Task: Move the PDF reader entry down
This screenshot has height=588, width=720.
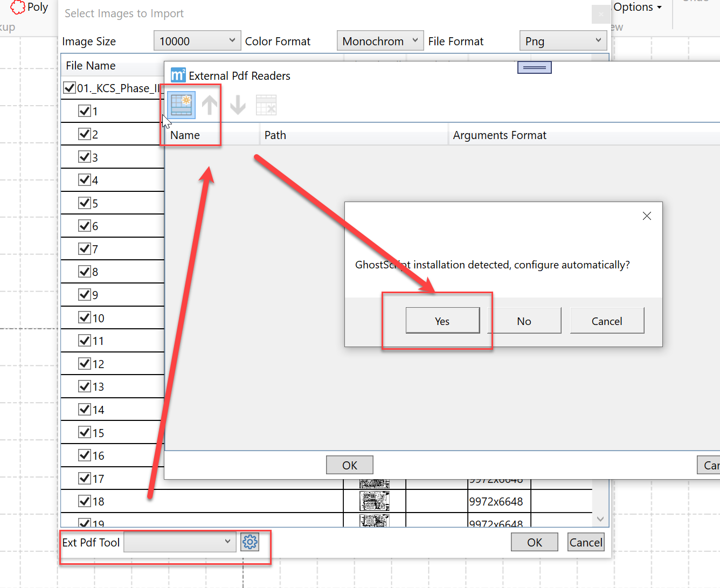Action: (238, 105)
